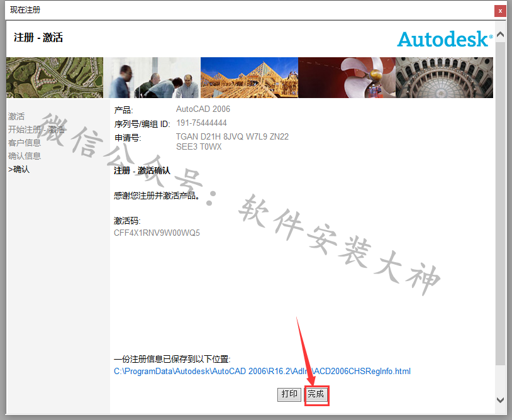Image resolution: width=512 pixels, height=420 pixels.
Task: Click the scrollbar up arrow
Action: click(x=500, y=34)
